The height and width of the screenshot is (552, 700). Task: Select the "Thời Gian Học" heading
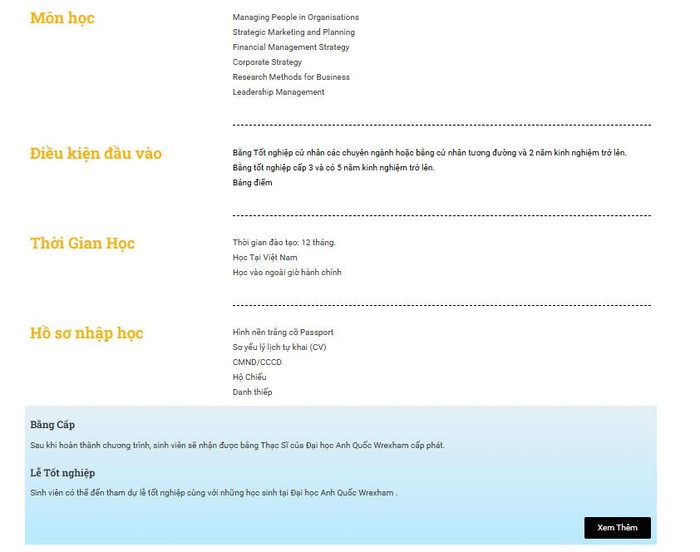pos(82,243)
